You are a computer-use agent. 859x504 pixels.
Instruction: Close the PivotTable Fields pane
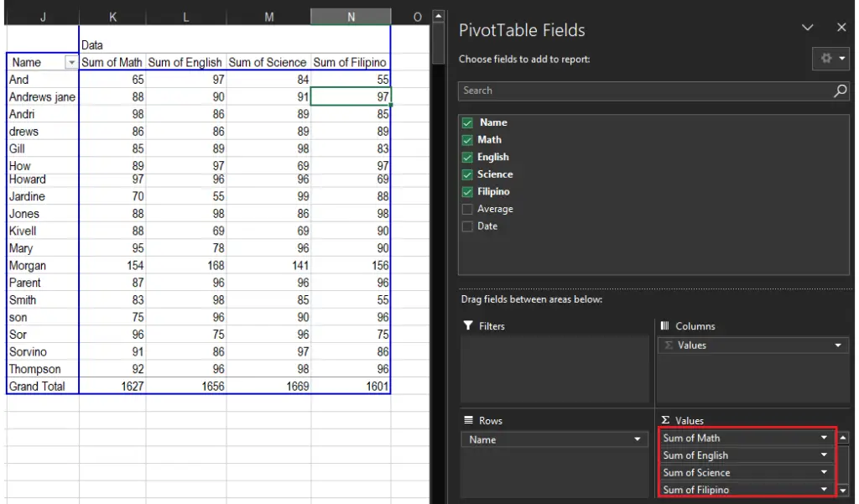point(841,28)
